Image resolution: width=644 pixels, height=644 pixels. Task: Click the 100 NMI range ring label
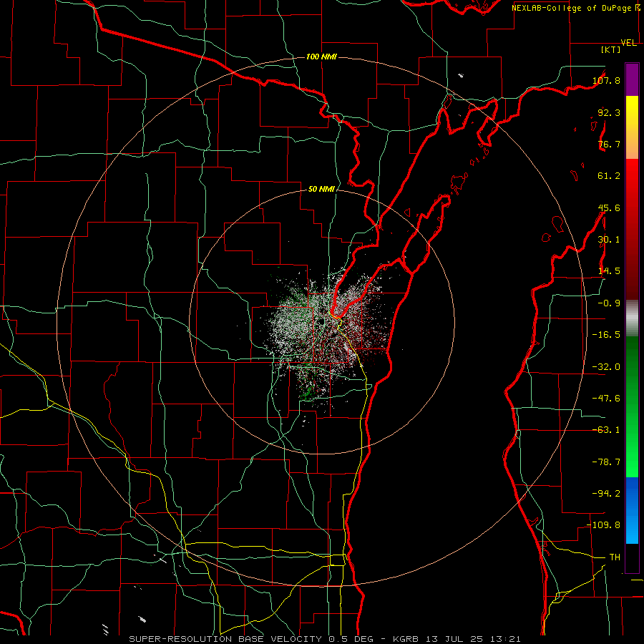click(321, 57)
